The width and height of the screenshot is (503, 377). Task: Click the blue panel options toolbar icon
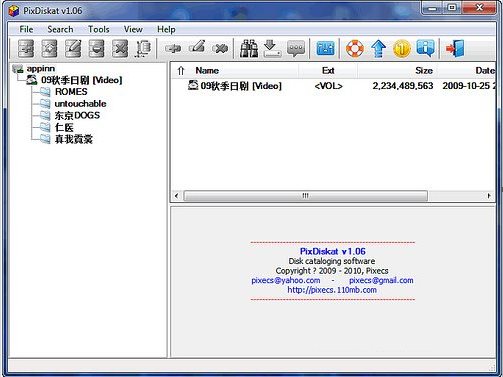click(x=325, y=49)
